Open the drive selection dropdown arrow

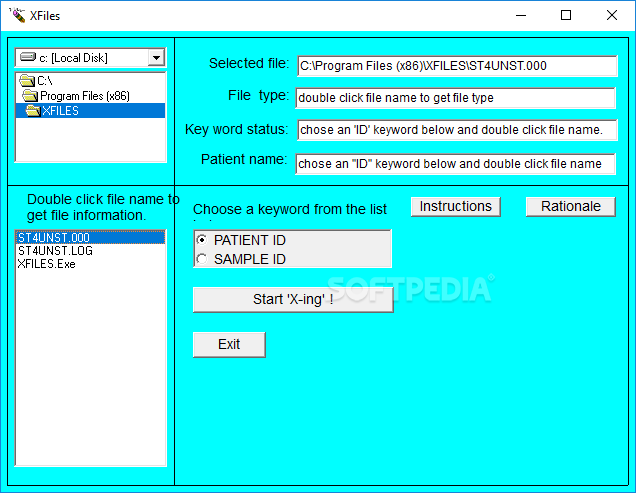[156, 58]
